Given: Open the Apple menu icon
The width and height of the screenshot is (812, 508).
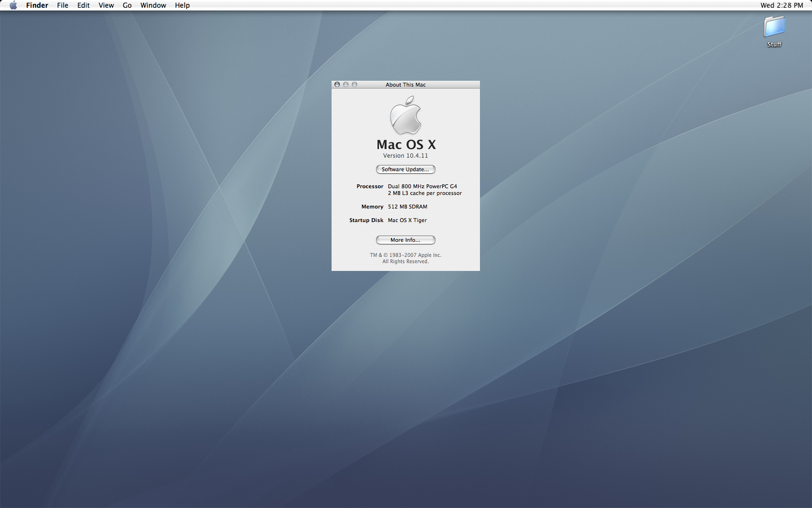Looking at the screenshot, I should pyautogui.click(x=13, y=5).
